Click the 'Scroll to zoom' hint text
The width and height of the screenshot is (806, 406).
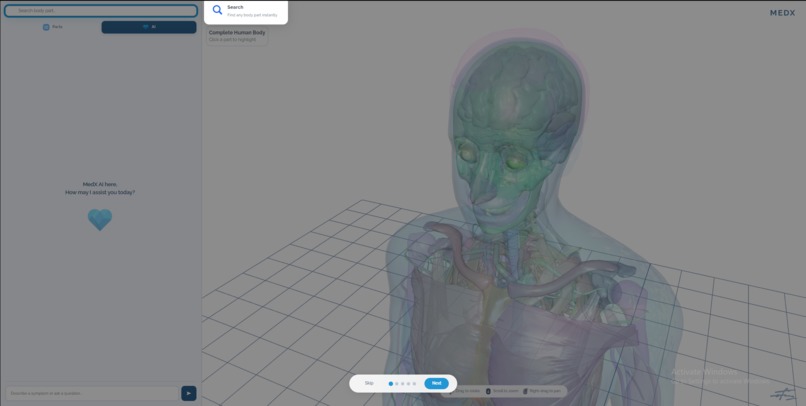click(506, 391)
